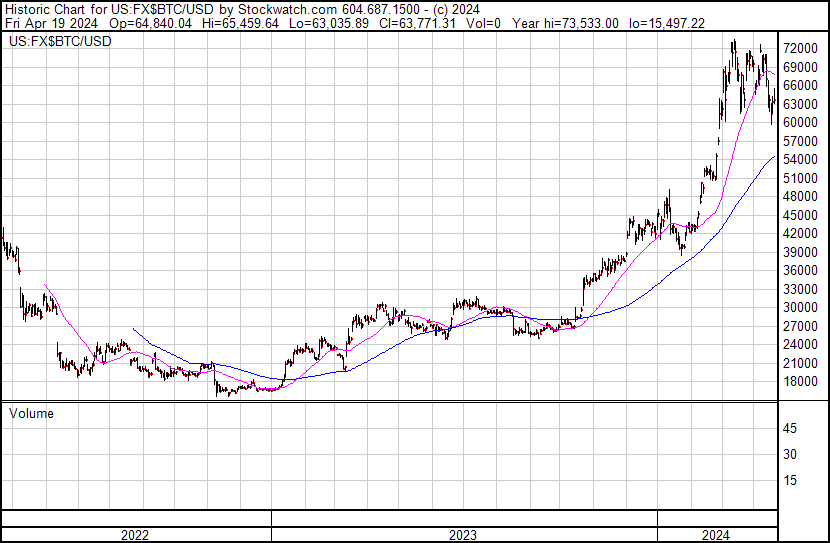830x543 pixels.
Task: Click the Vol=0 volume value in the header
Action: tap(482, 22)
